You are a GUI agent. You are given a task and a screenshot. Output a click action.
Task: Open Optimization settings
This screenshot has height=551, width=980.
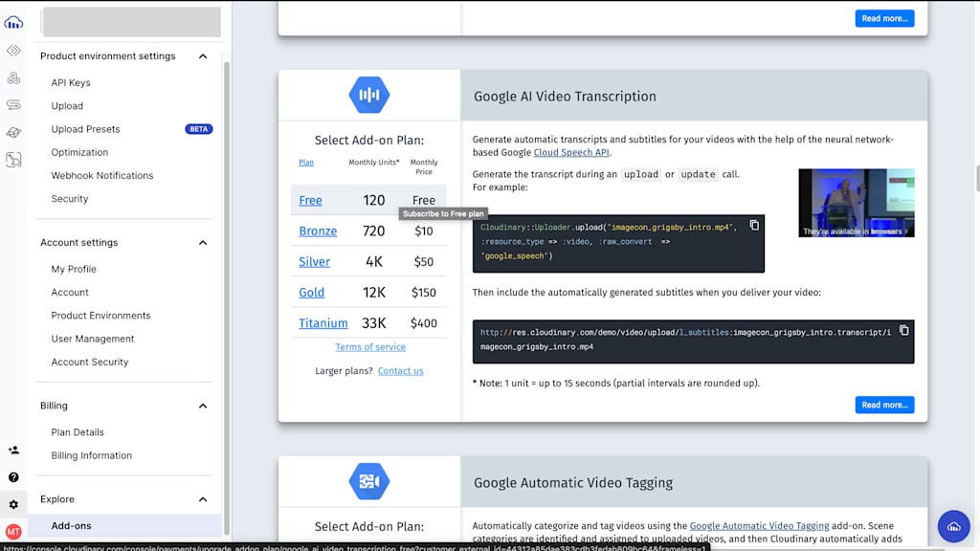pyautogui.click(x=79, y=152)
